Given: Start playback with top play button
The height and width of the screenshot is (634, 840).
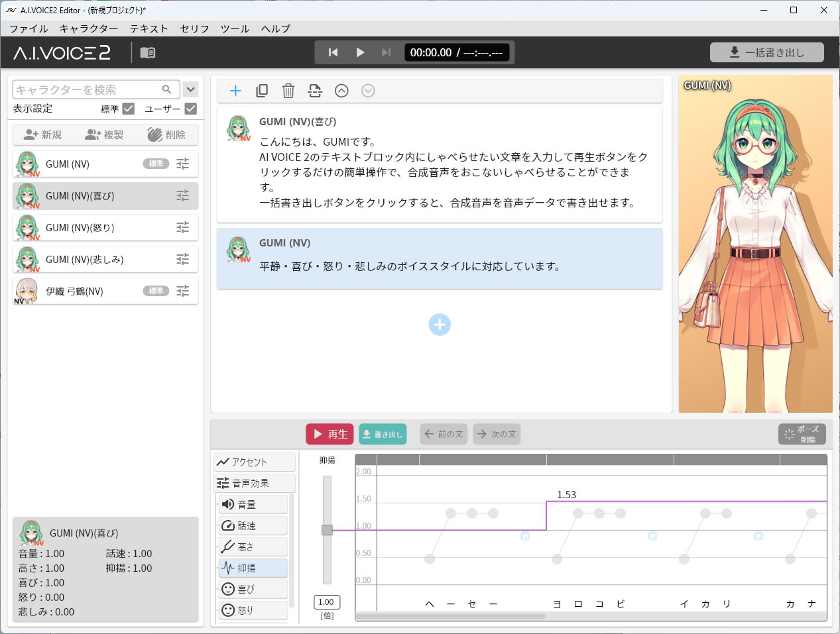Looking at the screenshot, I should 360,52.
